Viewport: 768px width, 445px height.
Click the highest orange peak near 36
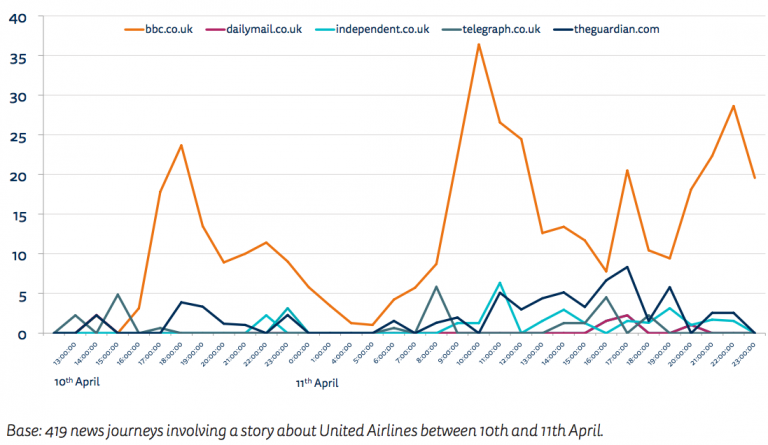click(479, 44)
